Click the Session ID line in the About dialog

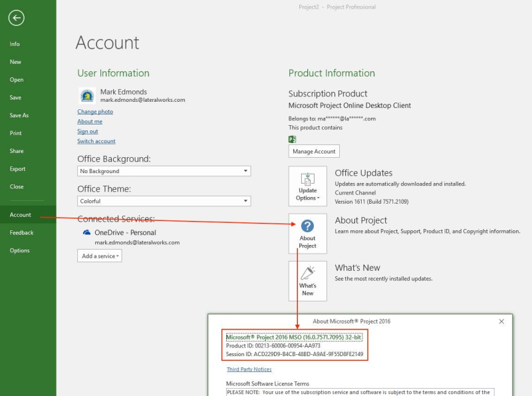click(x=295, y=354)
